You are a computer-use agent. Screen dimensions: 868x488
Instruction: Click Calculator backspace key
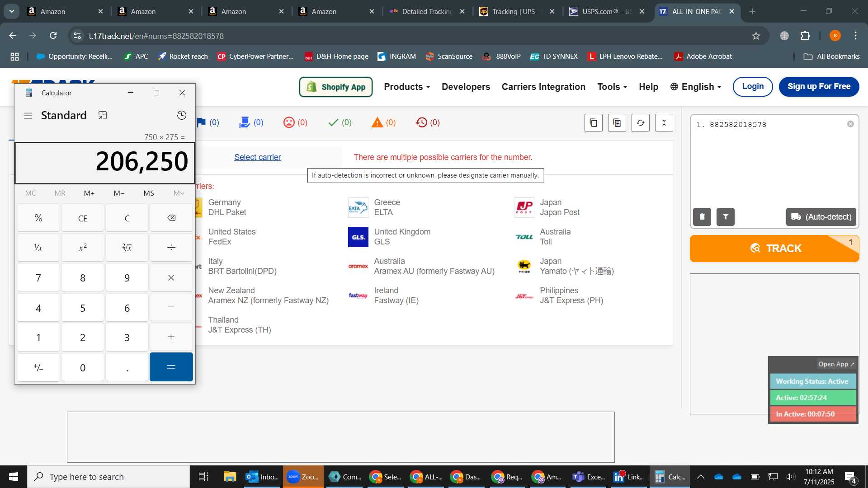pyautogui.click(x=171, y=218)
